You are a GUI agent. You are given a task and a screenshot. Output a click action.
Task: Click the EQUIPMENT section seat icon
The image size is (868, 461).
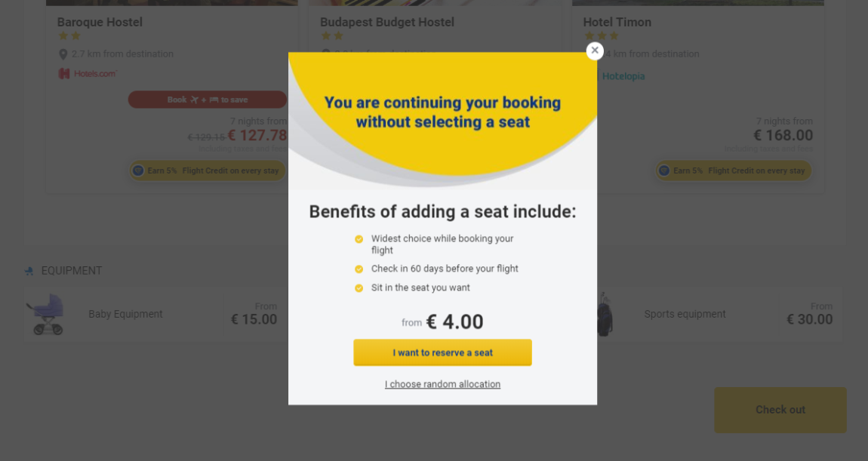[29, 271]
